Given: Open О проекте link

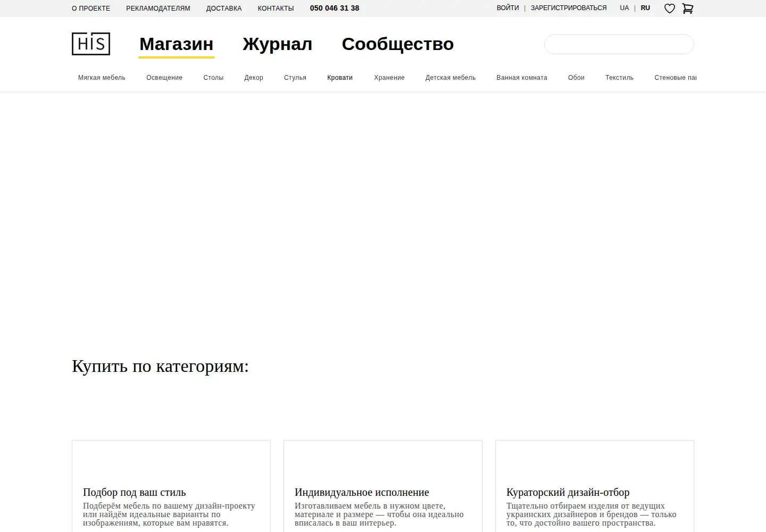Looking at the screenshot, I should pos(91,9).
